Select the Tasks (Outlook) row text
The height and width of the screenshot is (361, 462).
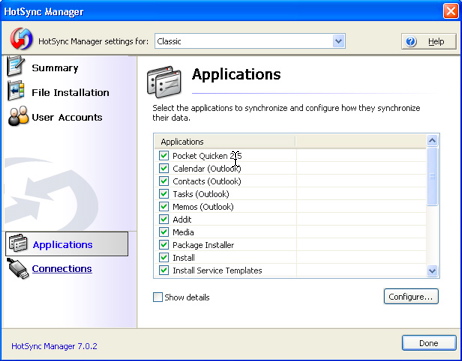pos(201,194)
